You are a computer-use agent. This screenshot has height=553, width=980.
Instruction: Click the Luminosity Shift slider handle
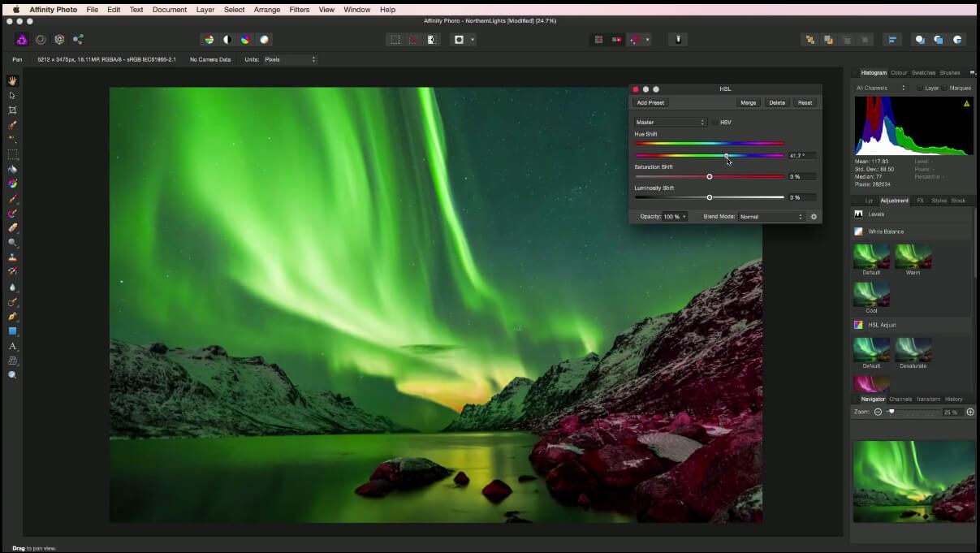[x=710, y=197]
